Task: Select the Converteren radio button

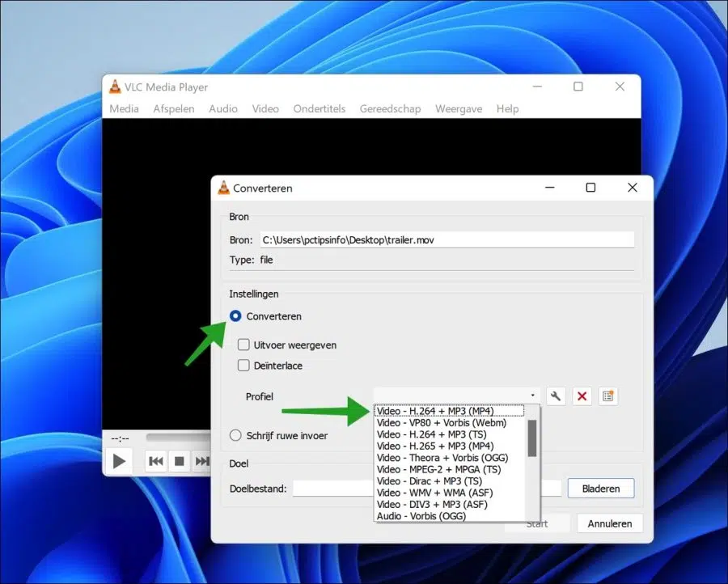Action: pyautogui.click(x=235, y=316)
